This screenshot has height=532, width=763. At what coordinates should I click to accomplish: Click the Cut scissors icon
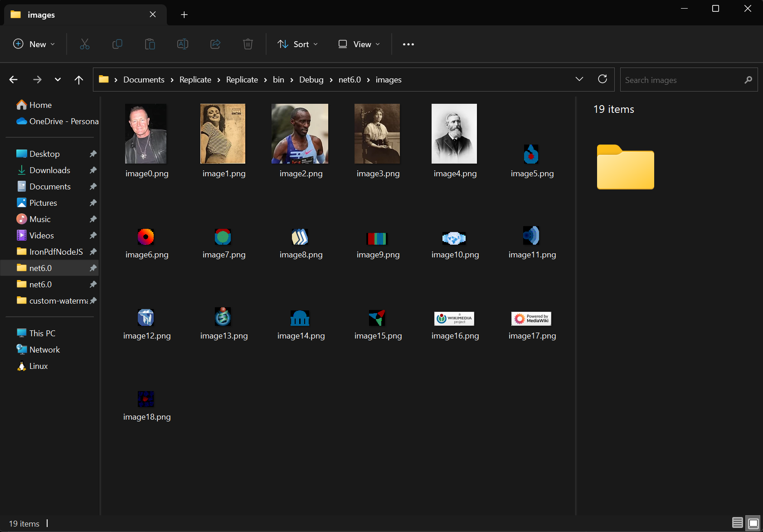point(85,44)
